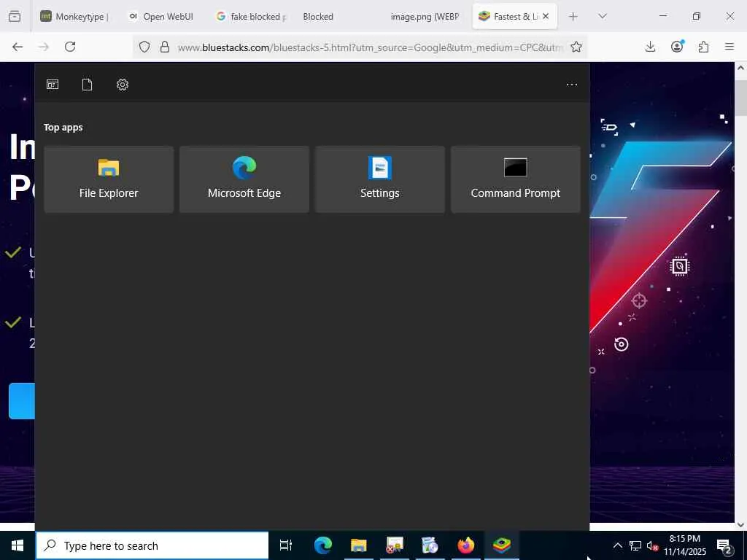Switch to Firefox on the taskbar

click(x=466, y=545)
